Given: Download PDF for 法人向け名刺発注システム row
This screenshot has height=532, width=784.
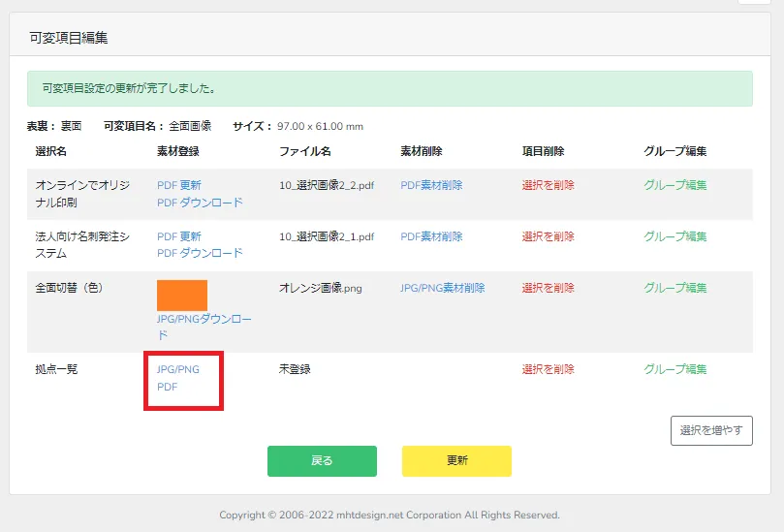Looking at the screenshot, I should (200, 253).
